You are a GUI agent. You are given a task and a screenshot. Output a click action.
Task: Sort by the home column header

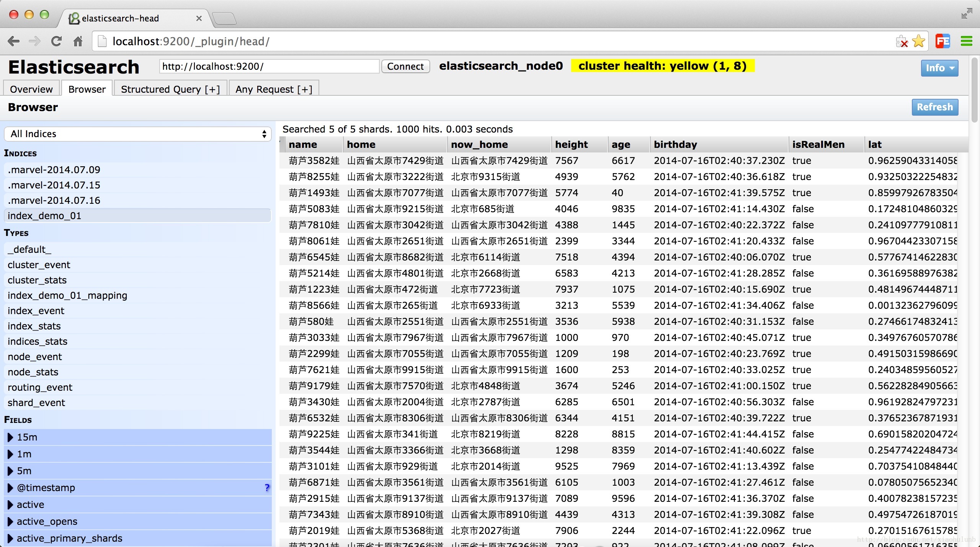395,144
